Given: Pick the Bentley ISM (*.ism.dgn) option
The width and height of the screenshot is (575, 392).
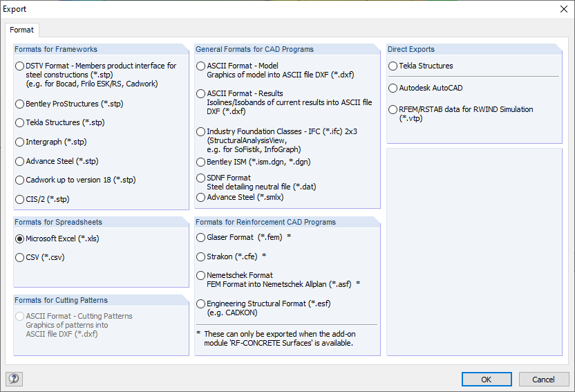Looking at the screenshot, I should coord(201,162).
